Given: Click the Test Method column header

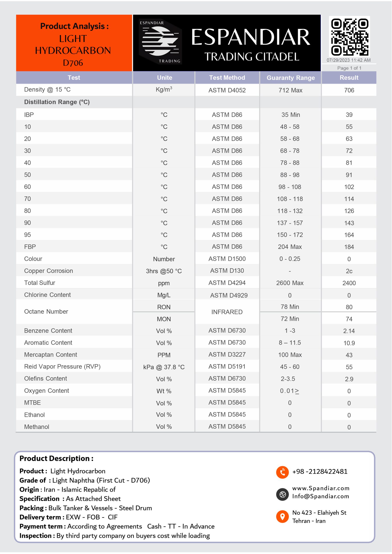Looking at the screenshot, I should [227, 78].
